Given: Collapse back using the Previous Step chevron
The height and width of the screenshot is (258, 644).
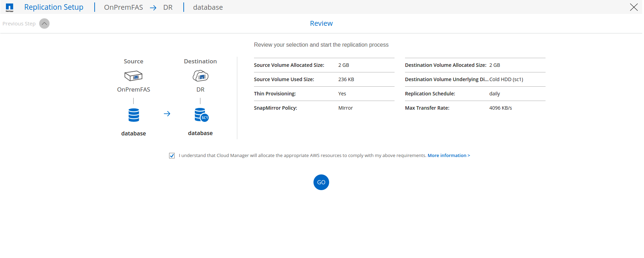Looking at the screenshot, I should 44,24.
